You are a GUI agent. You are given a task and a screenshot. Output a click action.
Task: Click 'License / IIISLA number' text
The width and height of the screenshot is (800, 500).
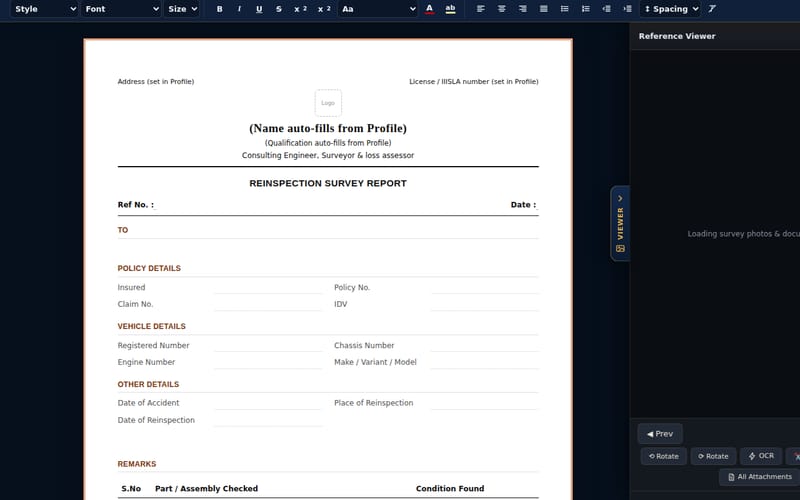coord(449,82)
